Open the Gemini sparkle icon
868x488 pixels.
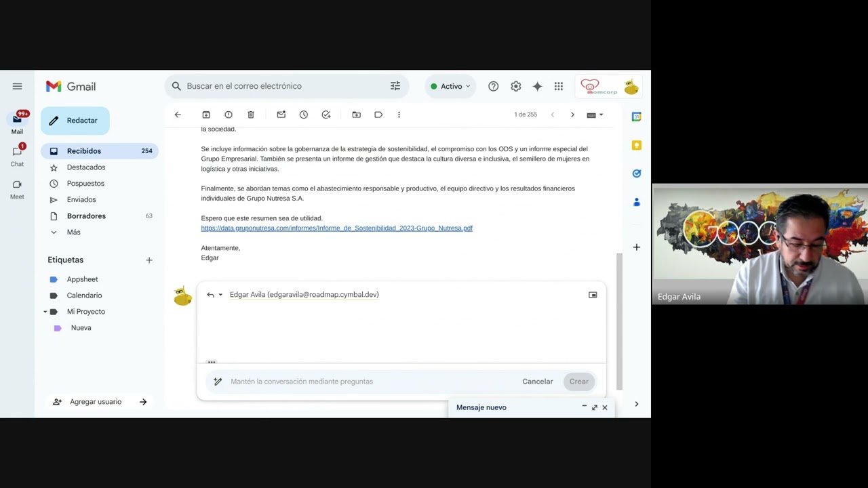(x=537, y=87)
